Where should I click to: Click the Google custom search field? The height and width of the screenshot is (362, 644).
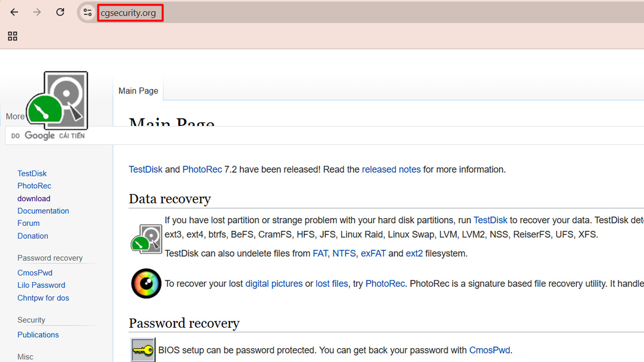325,136
